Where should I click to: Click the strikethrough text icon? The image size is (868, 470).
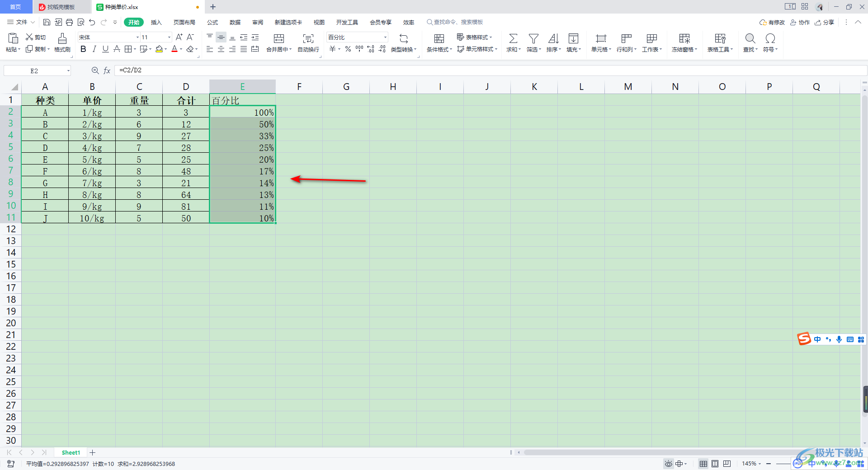click(x=117, y=49)
